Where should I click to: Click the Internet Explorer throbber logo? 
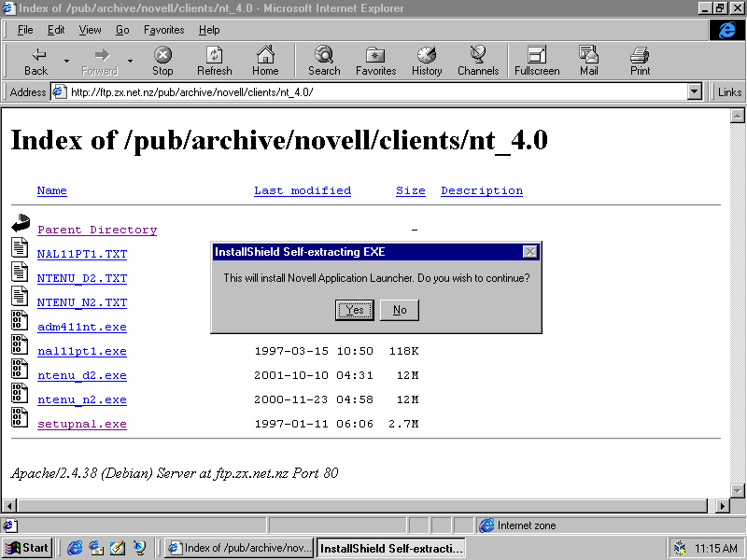pyautogui.click(x=727, y=30)
